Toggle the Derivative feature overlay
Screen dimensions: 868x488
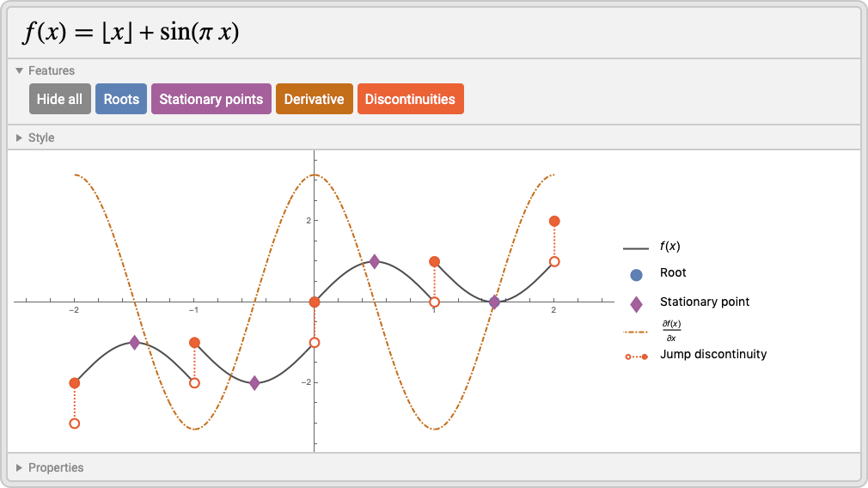(x=314, y=99)
